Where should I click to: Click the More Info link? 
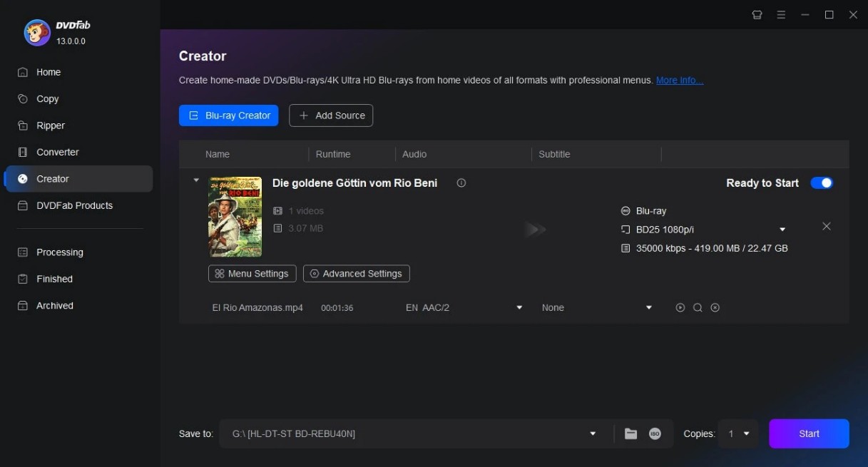[678, 80]
